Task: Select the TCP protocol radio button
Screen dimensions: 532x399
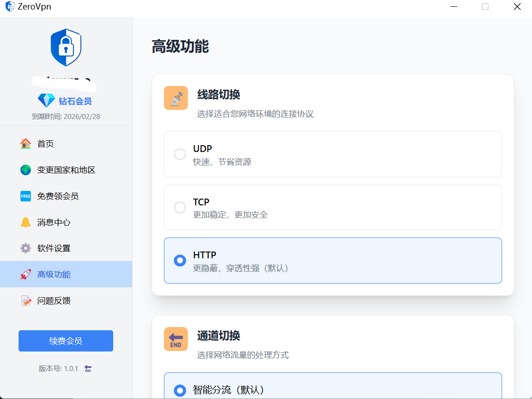Action: (x=180, y=207)
